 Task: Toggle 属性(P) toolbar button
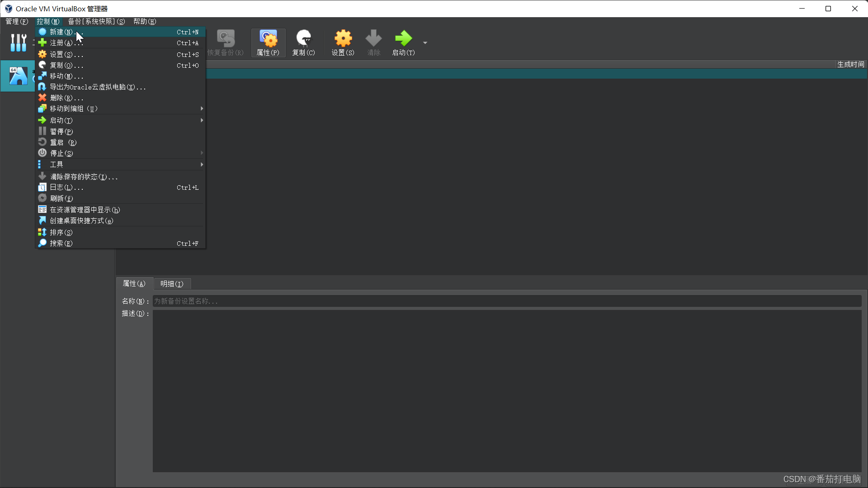pos(268,43)
